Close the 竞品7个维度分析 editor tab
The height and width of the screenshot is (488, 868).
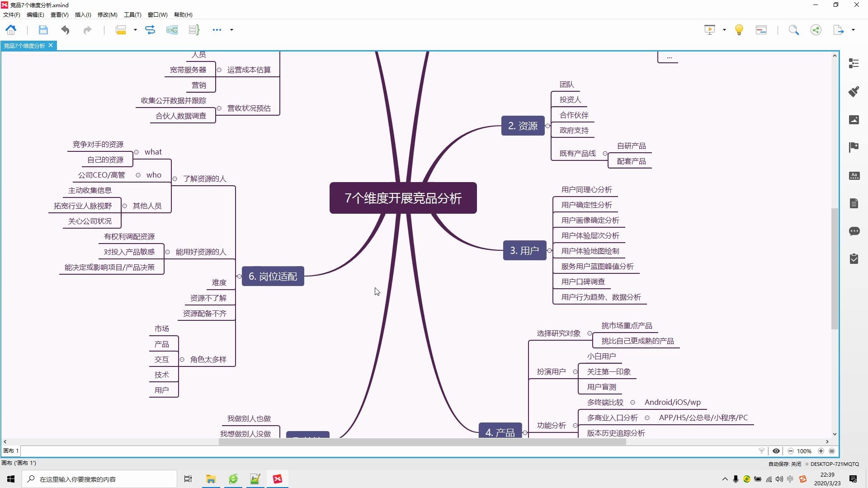tap(51, 45)
